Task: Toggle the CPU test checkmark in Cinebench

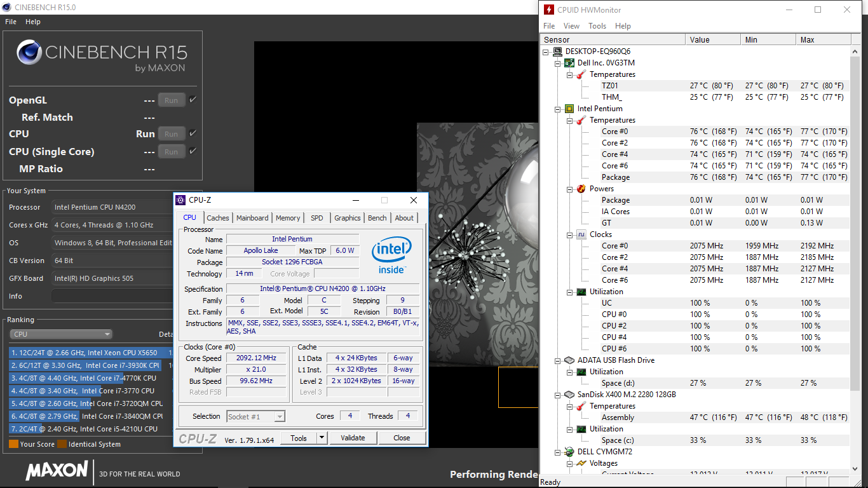Action: [x=193, y=133]
